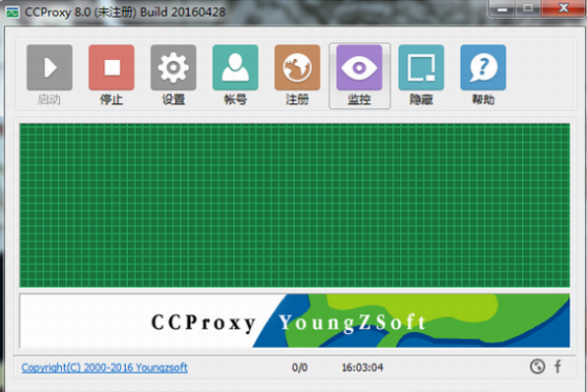Screen dimensions: 587x392
Task: Open 设置 settings via the gear icon
Action: point(173,75)
